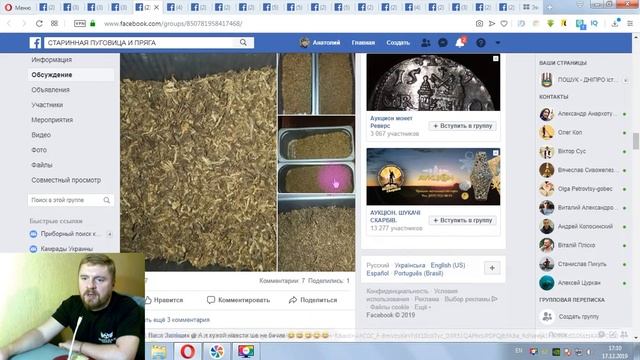Open the Opera Меню button
Image resolution: width=640 pixels, height=360 pixels.
17,7
